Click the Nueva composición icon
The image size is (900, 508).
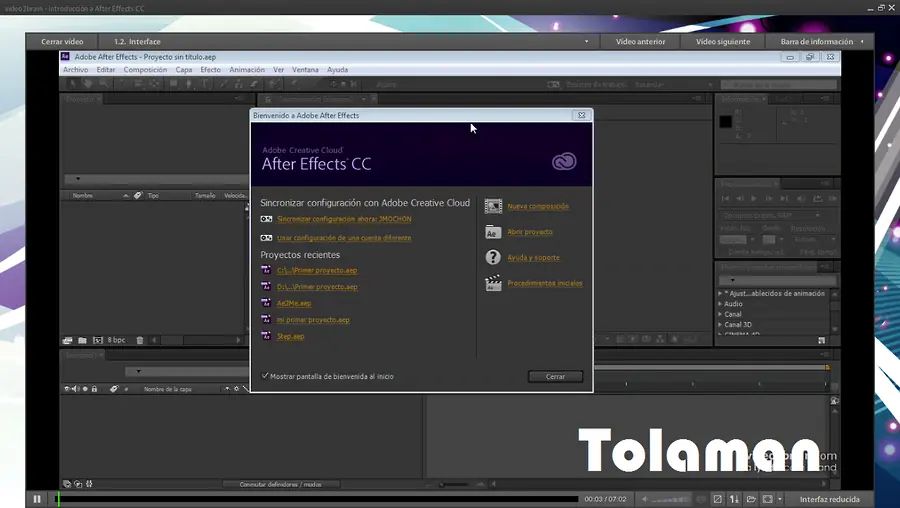[x=493, y=206]
